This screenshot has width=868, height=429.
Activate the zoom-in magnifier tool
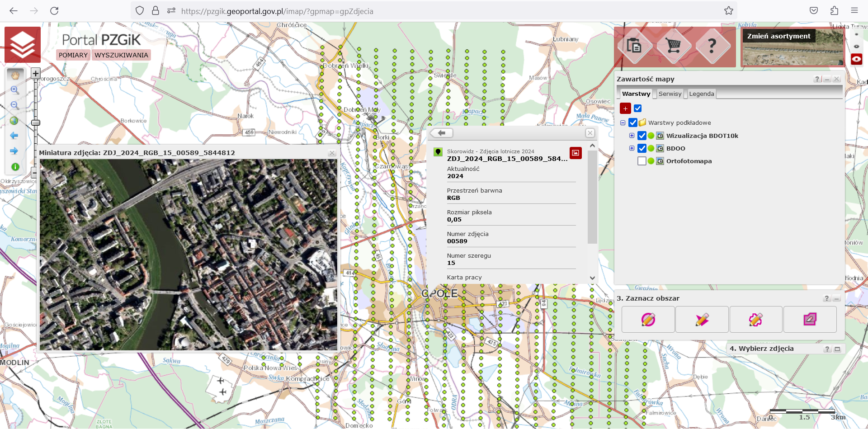(14, 90)
